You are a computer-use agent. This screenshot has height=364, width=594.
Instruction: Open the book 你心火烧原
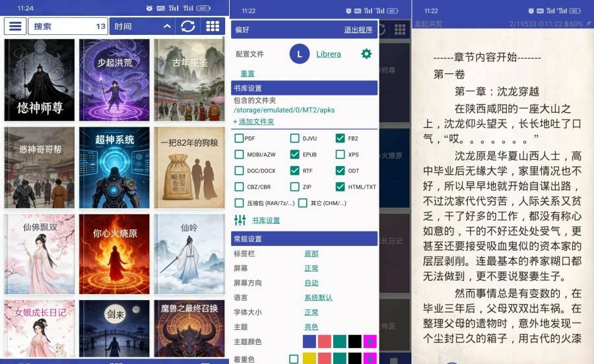[114, 255]
